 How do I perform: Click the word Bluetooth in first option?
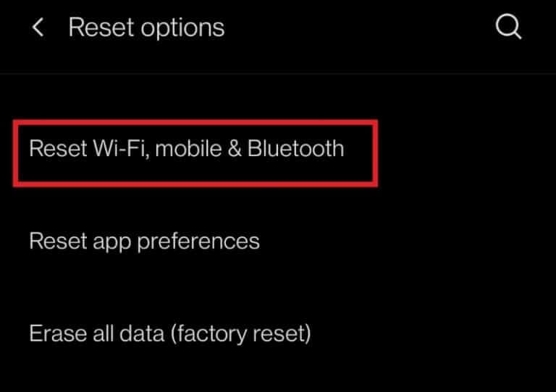pos(295,148)
